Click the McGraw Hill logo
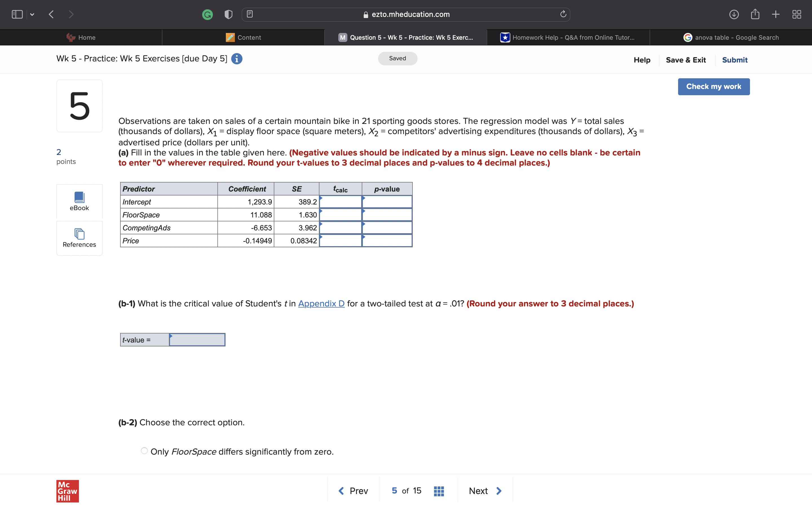Screen dimensions: 812x507 tap(67, 491)
